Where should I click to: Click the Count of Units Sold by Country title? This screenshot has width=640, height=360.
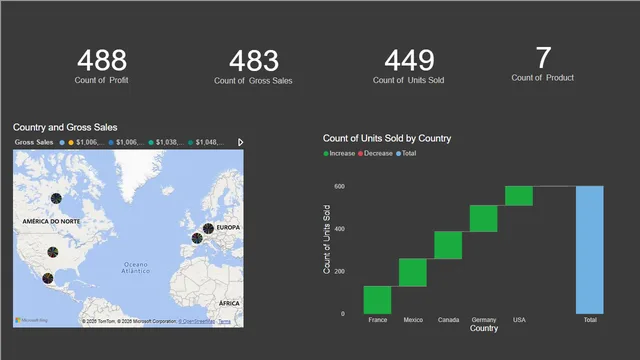pos(387,138)
